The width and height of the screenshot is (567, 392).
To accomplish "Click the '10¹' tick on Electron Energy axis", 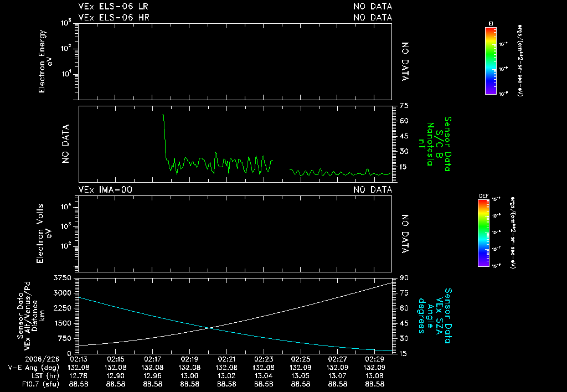I will [66, 74].
